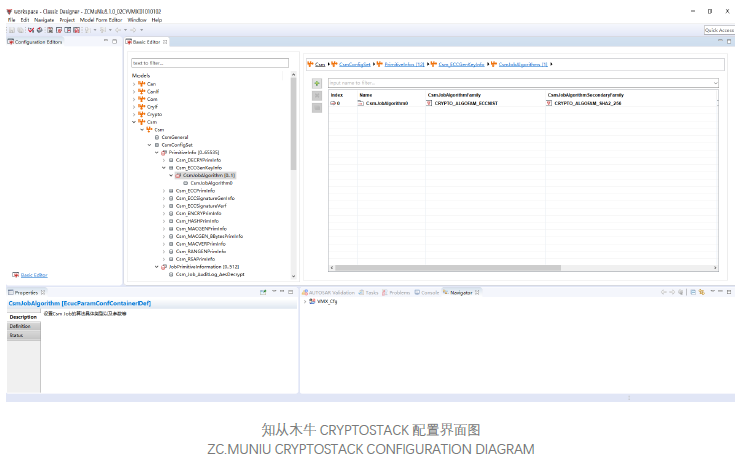Select the Csm_RSAPrimInfo tree item
This screenshot has height=461, width=745.
(195, 259)
